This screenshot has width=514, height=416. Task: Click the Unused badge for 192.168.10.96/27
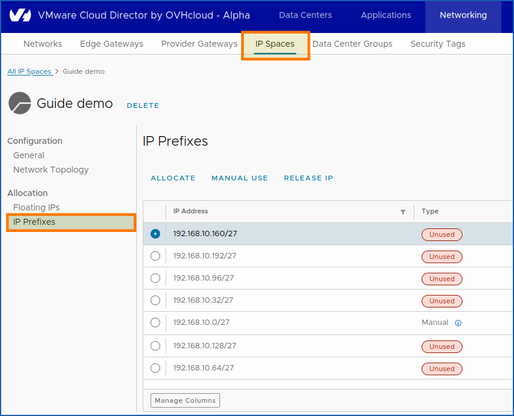442,279
